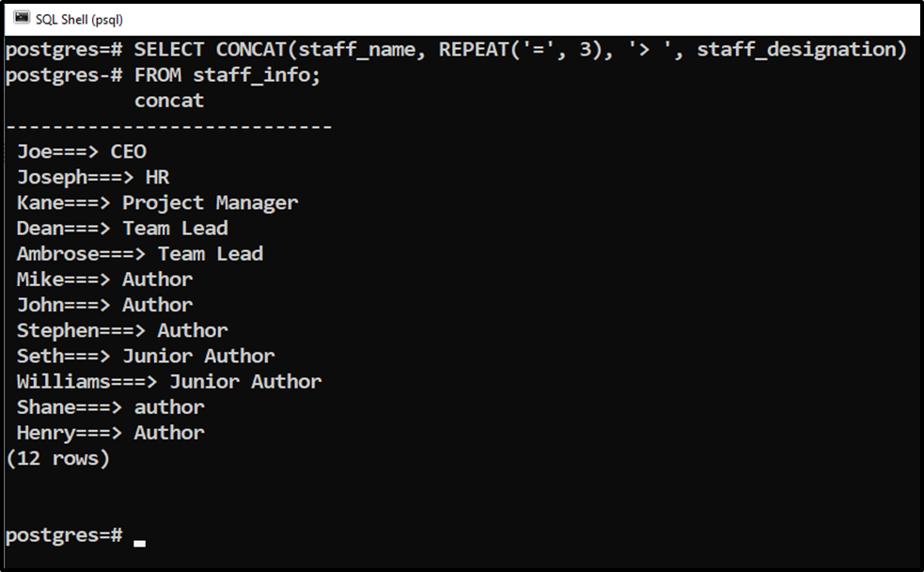Click the Joe===> CEO row
The width and height of the screenshot is (924, 572).
tap(82, 152)
